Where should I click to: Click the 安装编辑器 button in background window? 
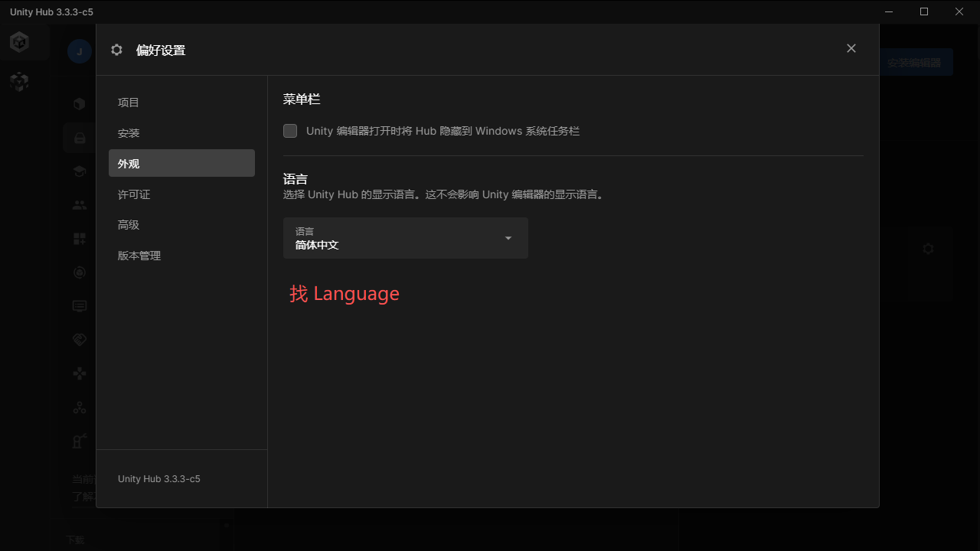916,63
